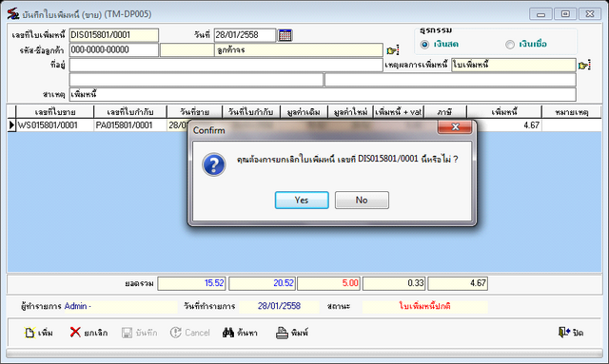This screenshot has height=364, width=609.
Task: Click the debit note number field DIS015801/0001
Action: (x=114, y=35)
